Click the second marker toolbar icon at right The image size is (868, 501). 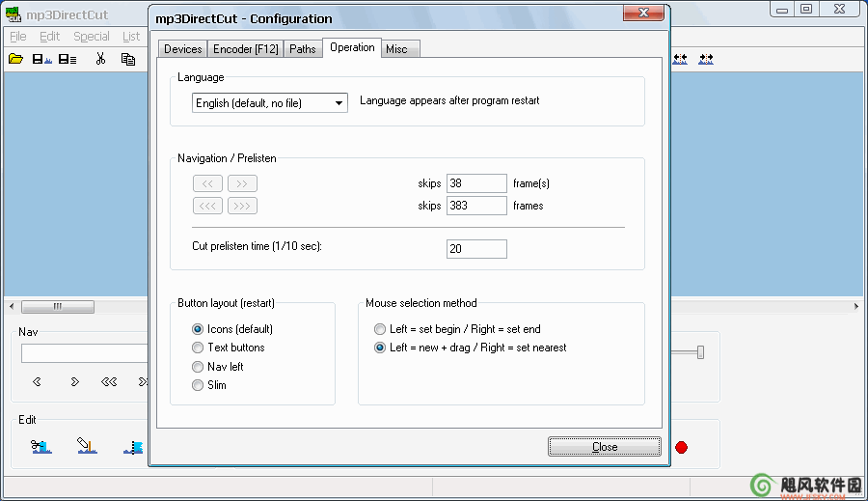point(706,59)
